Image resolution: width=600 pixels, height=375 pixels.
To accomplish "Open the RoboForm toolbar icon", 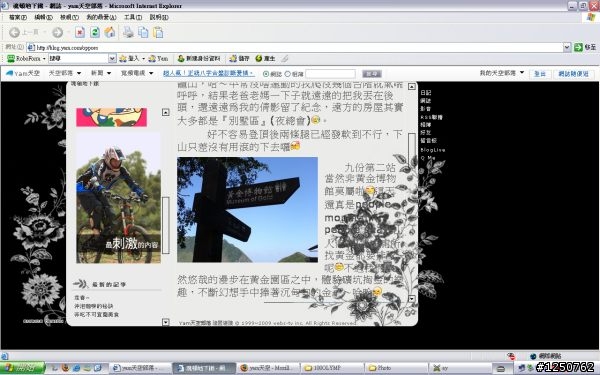I will coord(11,59).
